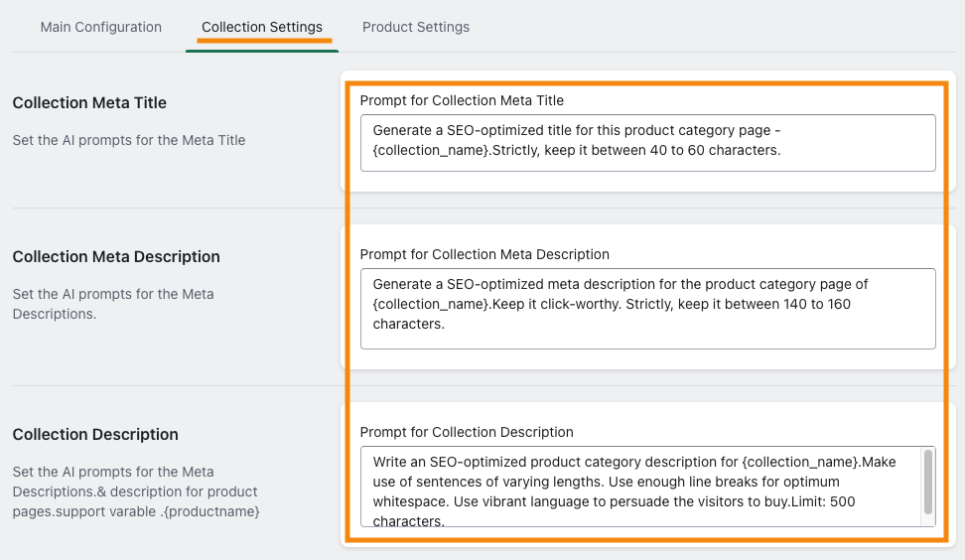Select the Collection Settings tab
This screenshot has height=560, width=965.
pyautogui.click(x=262, y=27)
